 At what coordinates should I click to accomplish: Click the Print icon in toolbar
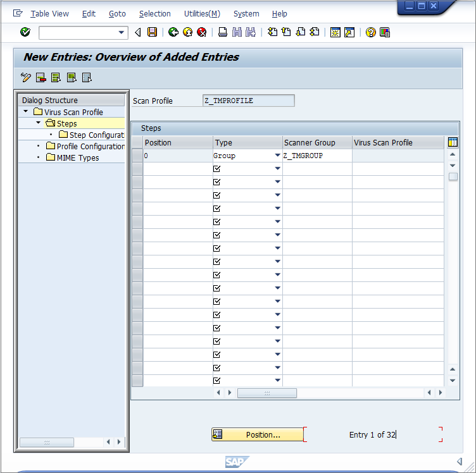[223, 32]
